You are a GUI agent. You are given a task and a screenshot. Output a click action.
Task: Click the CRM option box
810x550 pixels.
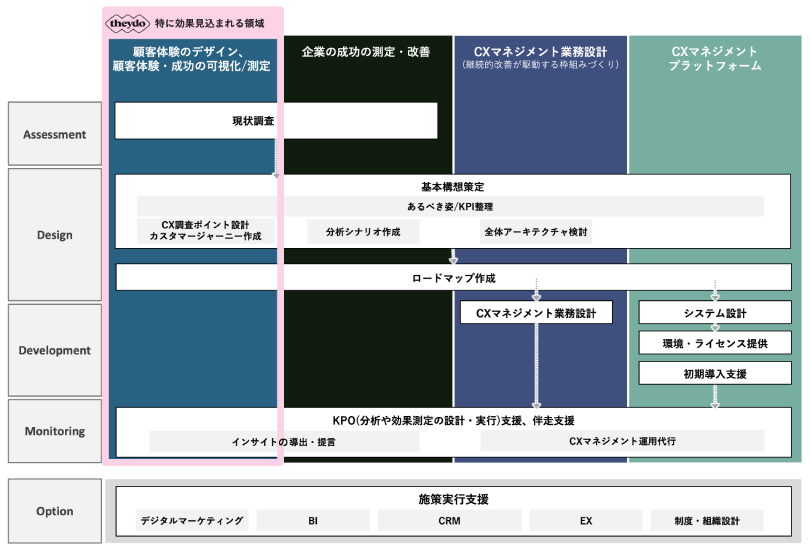pyautogui.click(x=449, y=521)
